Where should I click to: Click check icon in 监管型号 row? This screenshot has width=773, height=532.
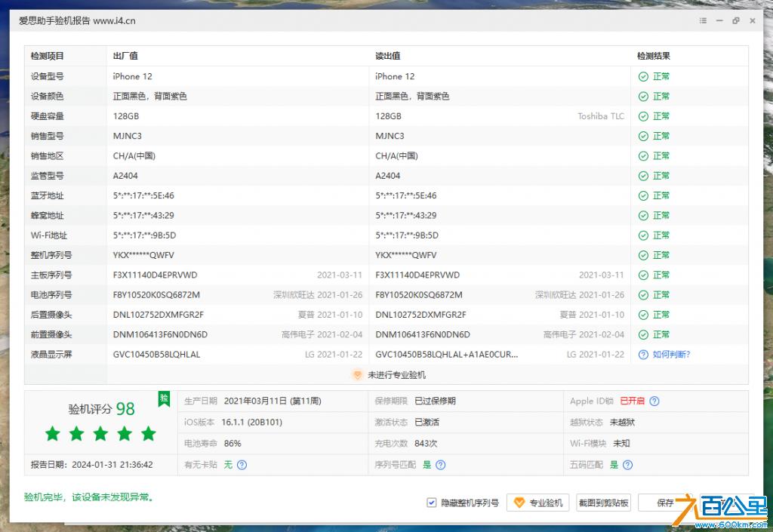pyautogui.click(x=643, y=176)
